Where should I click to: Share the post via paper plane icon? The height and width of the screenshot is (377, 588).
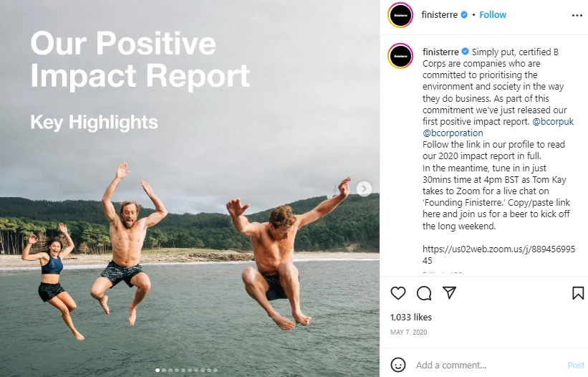tap(449, 293)
